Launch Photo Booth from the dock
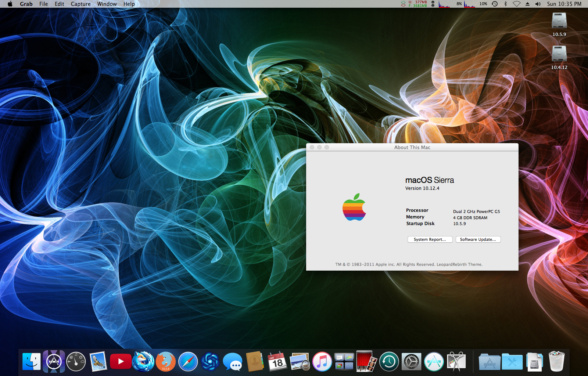 [x=366, y=362]
